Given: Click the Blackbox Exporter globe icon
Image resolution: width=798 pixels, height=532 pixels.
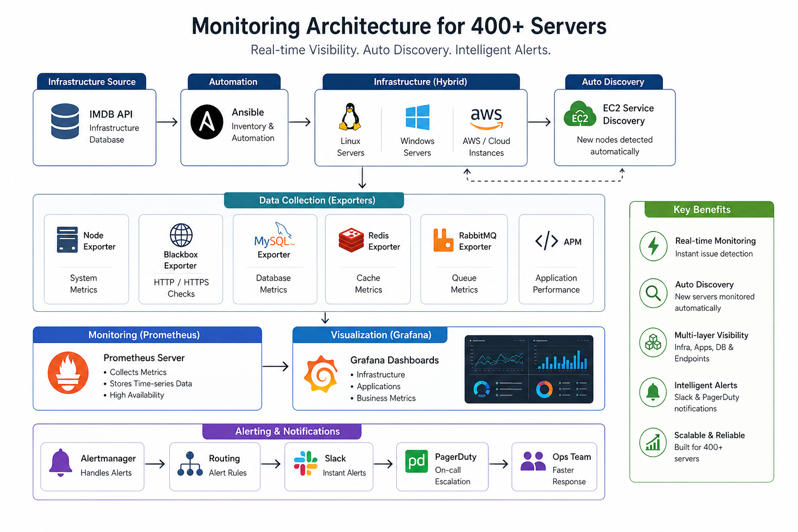Looking at the screenshot, I should 181,235.
